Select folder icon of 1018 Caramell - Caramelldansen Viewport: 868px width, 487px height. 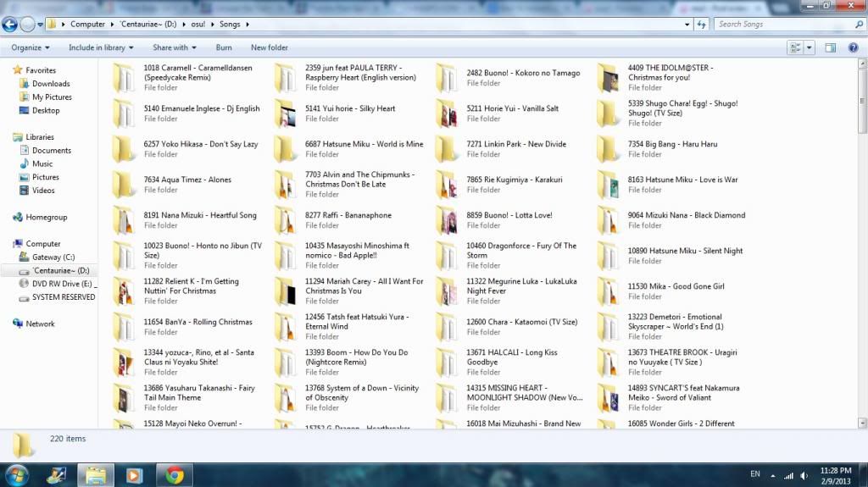tap(124, 78)
